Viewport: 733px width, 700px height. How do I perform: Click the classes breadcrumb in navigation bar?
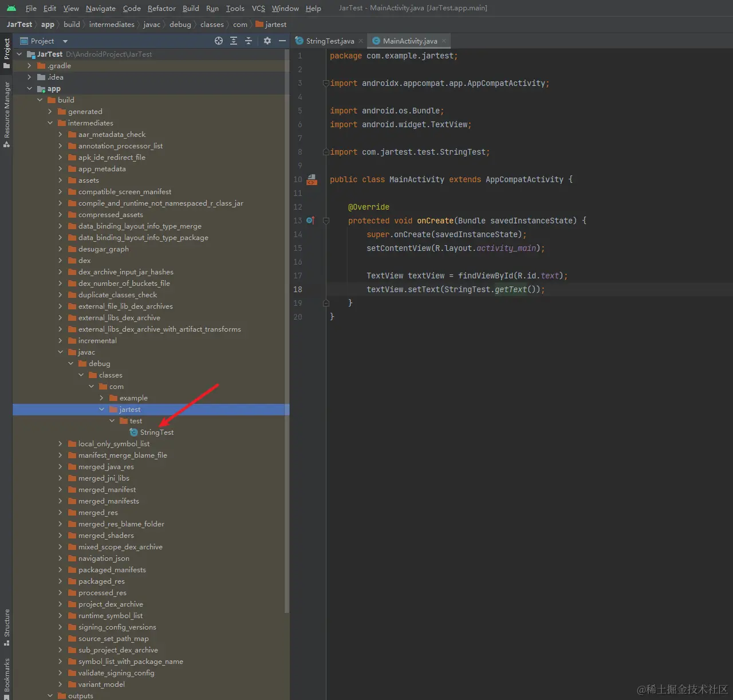pos(212,25)
